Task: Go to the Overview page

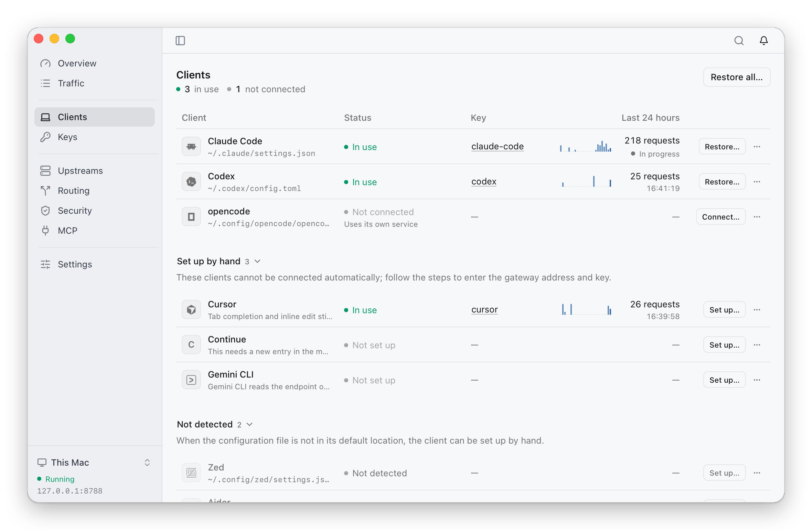Action: tap(95, 63)
